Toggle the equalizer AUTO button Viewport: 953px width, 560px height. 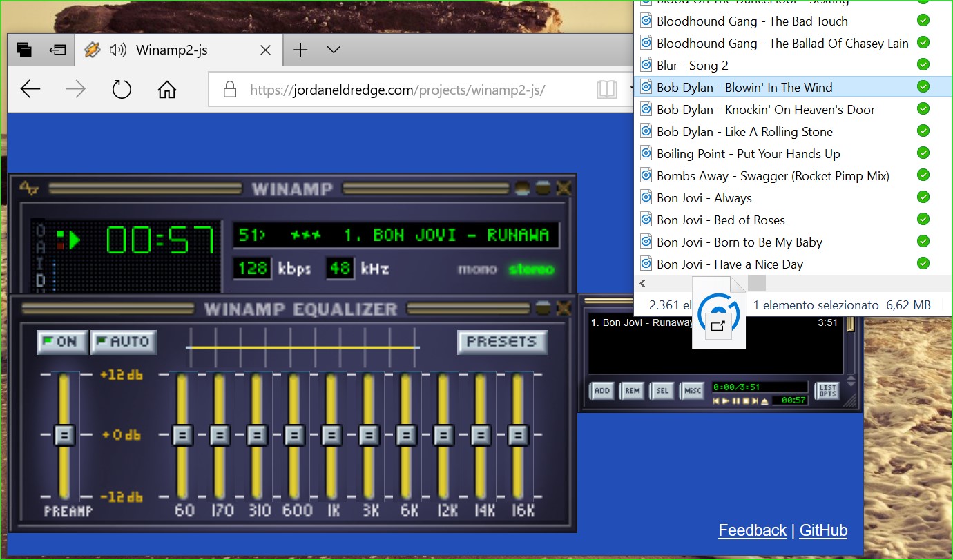[x=124, y=341]
